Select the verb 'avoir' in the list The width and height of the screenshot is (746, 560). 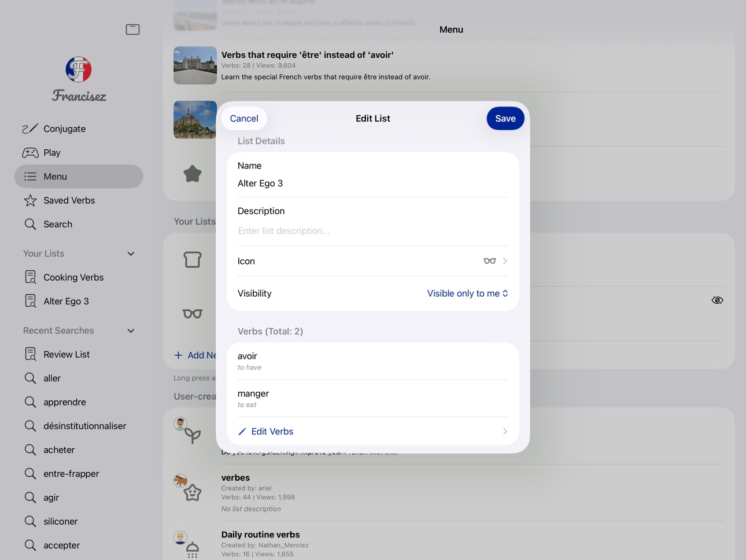(x=373, y=361)
